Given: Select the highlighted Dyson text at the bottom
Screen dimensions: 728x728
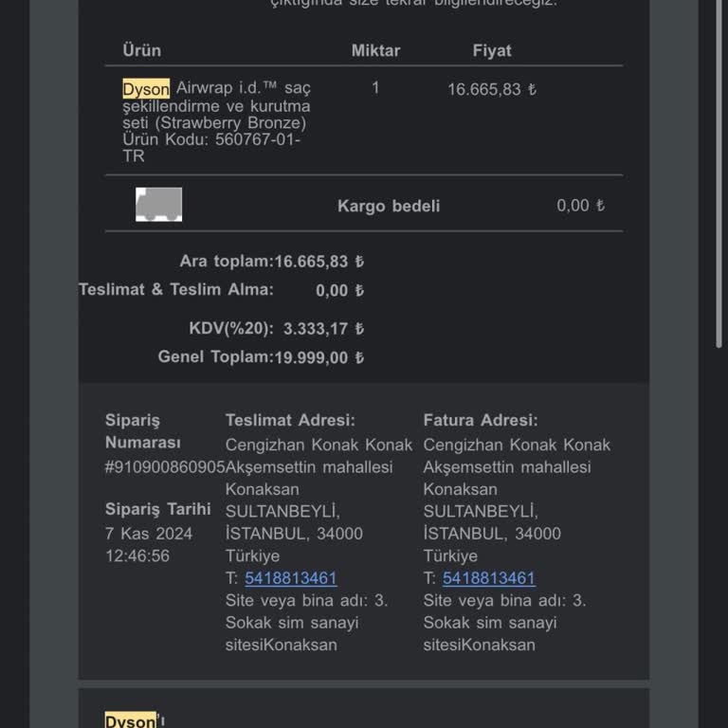Looking at the screenshot, I should 130,720.
